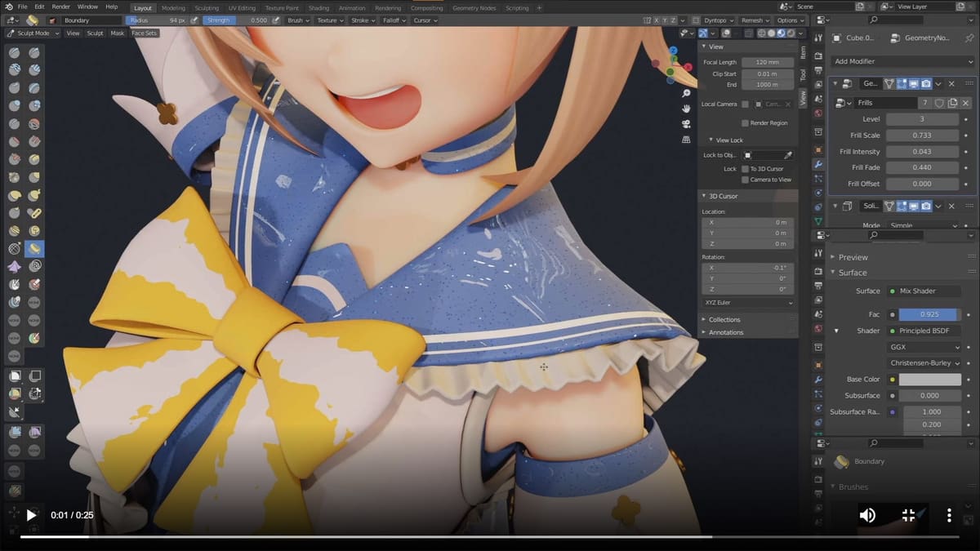Image resolution: width=980 pixels, height=551 pixels.
Task: Click the Principled BSDF shader button
Action: (x=924, y=331)
